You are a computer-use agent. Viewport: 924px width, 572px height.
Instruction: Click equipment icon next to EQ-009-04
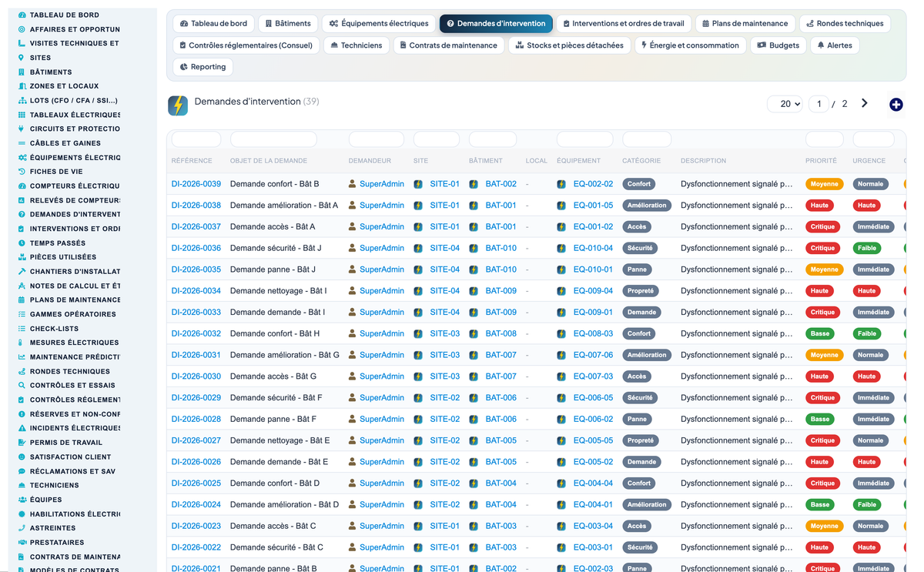[x=561, y=291]
